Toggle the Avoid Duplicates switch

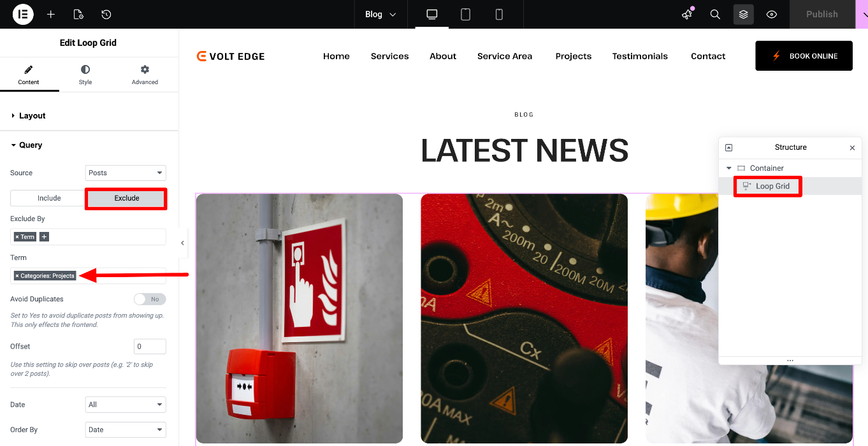tap(150, 299)
